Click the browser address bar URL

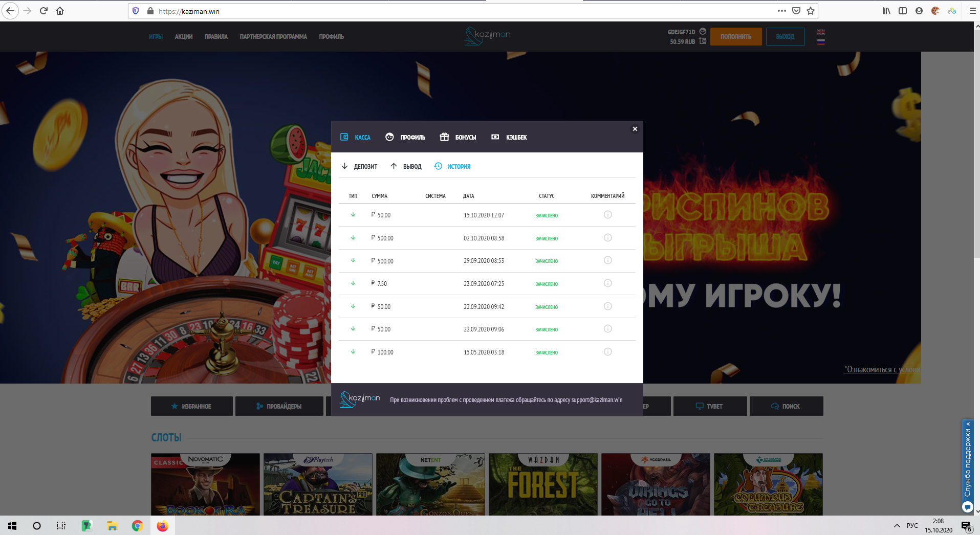coord(189,11)
